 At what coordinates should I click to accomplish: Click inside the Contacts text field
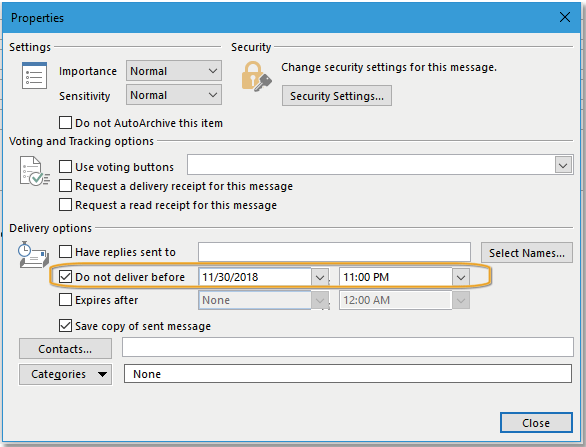(x=348, y=347)
